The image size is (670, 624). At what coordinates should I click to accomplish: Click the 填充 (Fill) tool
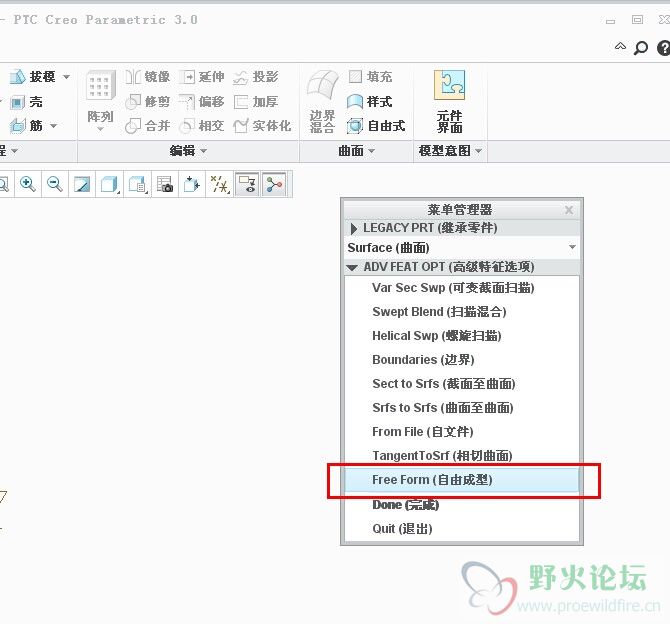coord(370,77)
